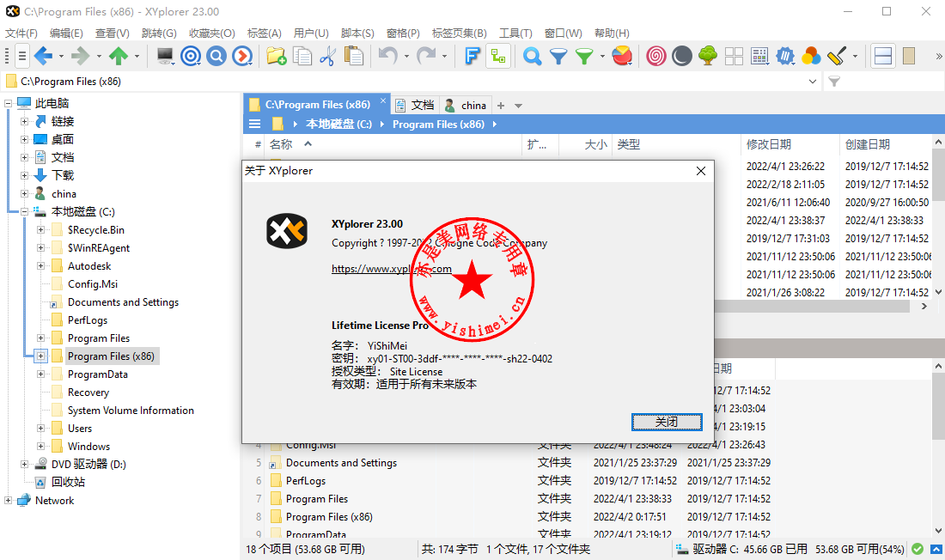Expand the Network tree node

coord(8,501)
